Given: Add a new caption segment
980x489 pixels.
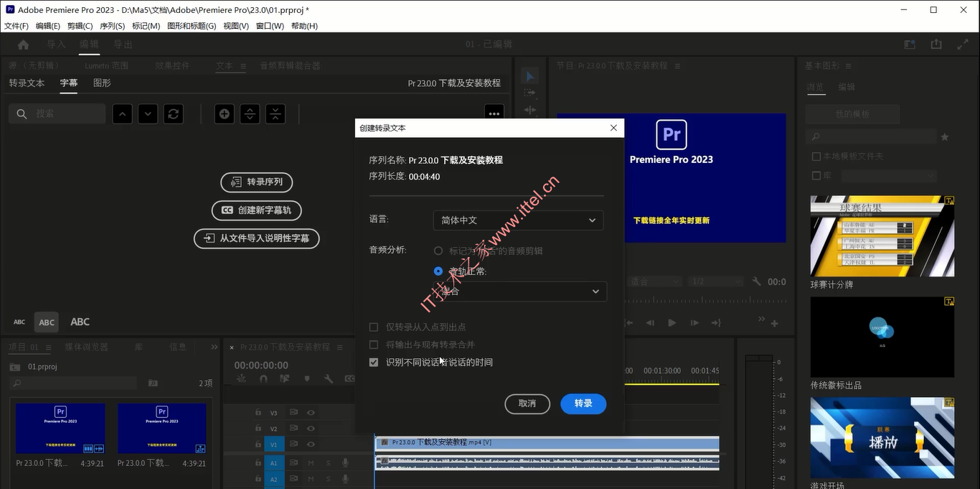Looking at the screenshot, I should point(225,113).
